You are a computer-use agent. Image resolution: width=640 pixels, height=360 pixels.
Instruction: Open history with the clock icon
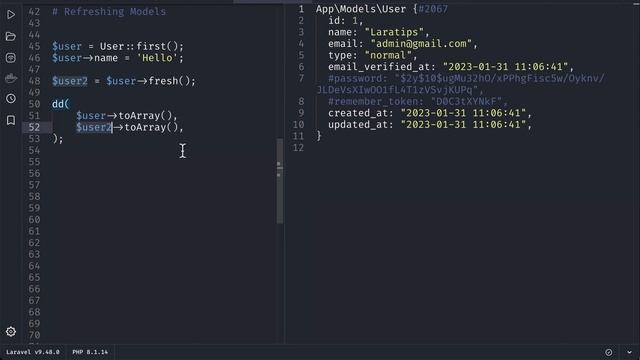(11, 98)
